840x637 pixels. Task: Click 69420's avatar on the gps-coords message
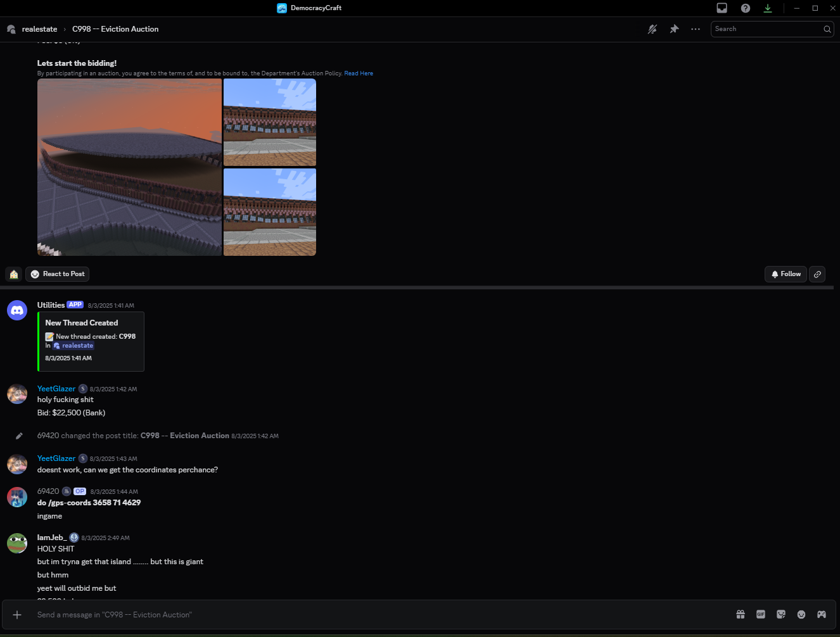tap(17, 497)
